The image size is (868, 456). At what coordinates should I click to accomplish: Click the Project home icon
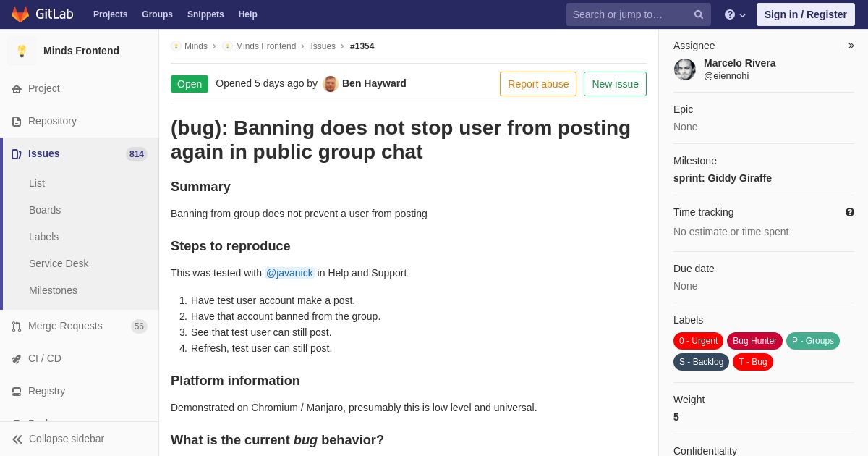(x=17, y=89)
